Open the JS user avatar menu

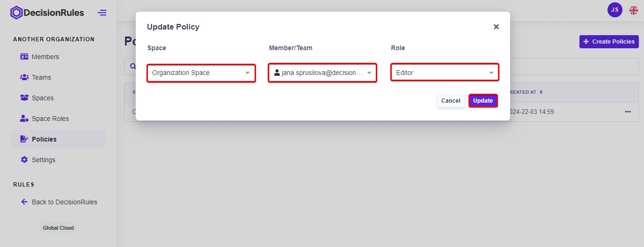(615, 10)
